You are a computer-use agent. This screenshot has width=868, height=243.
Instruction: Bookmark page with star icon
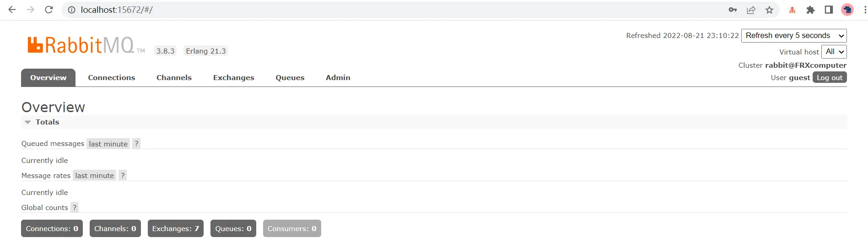(769, 10)
